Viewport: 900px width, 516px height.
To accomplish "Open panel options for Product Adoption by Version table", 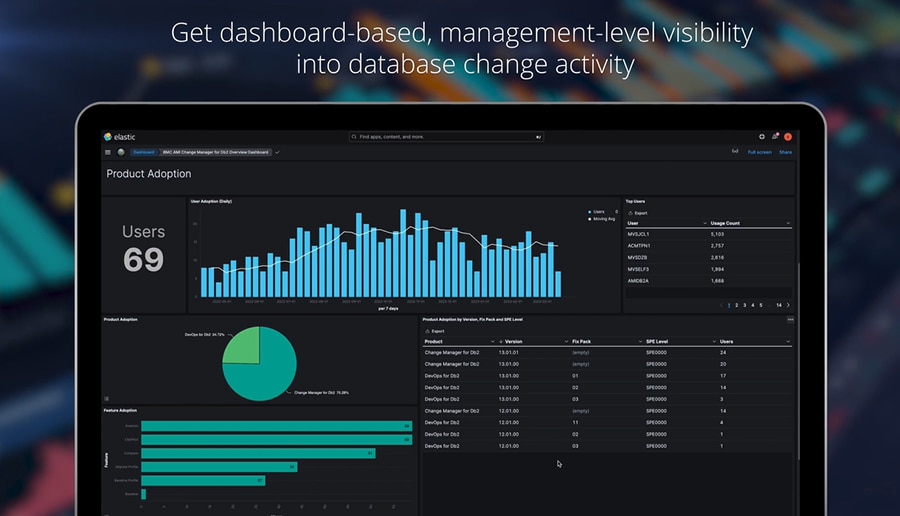I will 790,319.
